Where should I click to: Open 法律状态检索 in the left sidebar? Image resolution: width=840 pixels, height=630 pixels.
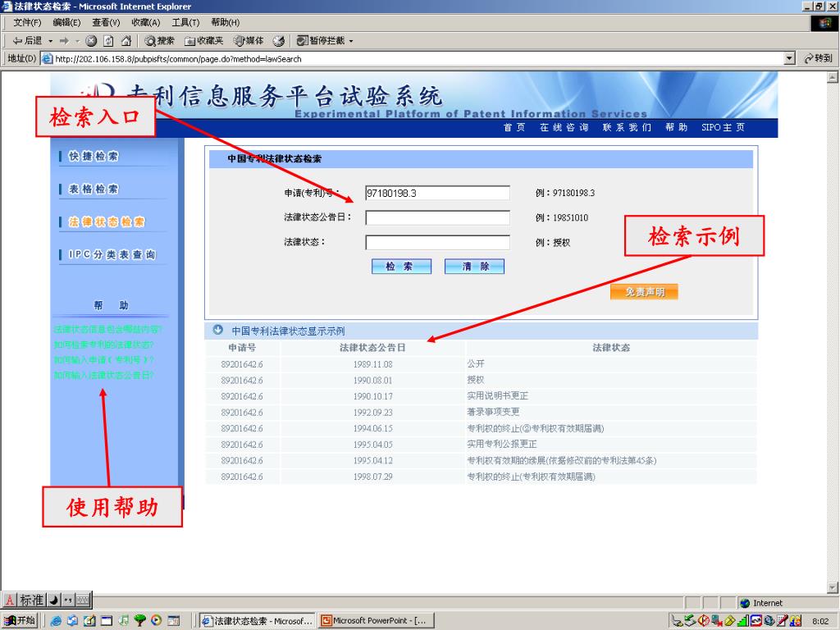tap(107, 221)
